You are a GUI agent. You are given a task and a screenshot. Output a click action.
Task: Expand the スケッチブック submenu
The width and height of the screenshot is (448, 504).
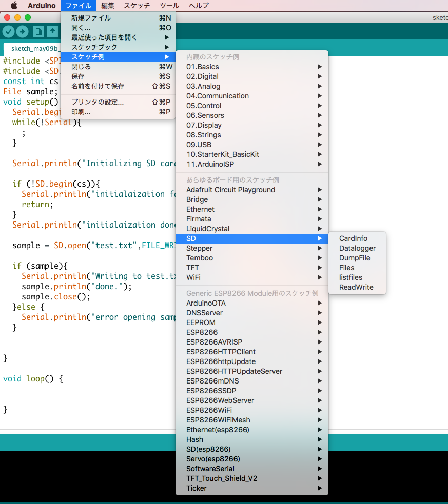coord(118,47)
